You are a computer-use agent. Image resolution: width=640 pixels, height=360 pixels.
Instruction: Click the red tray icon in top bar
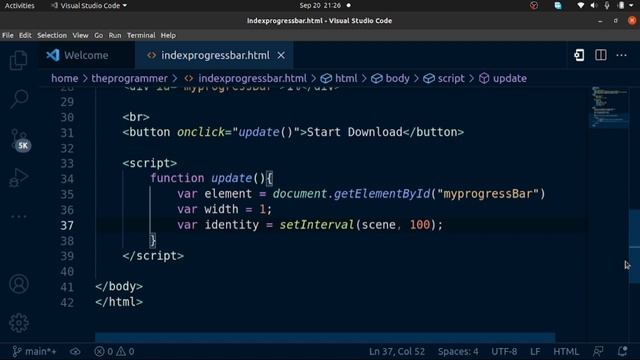pos(534,6)
